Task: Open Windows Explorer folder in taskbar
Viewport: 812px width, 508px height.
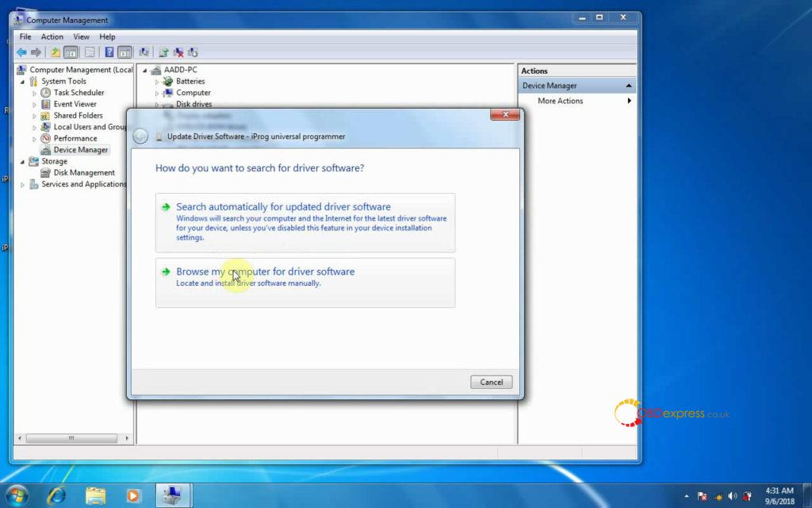Action: click(x=95, y=495)
